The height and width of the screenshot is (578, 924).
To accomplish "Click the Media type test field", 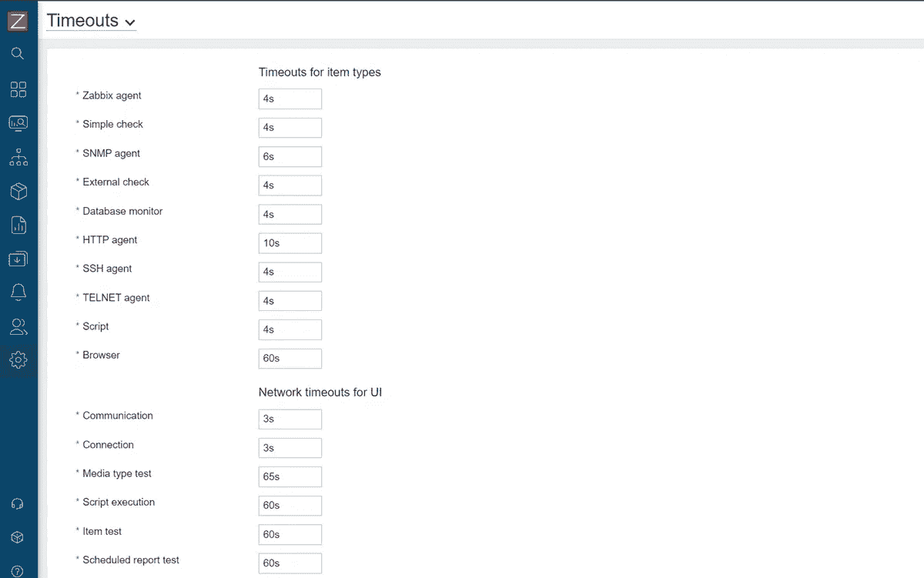I will pos(290,476).
